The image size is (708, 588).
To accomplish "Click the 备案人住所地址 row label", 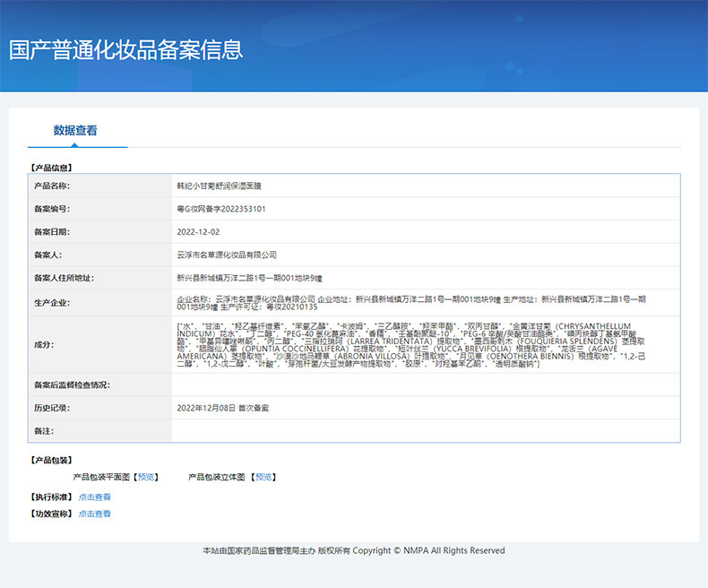I will coord(65,278).
